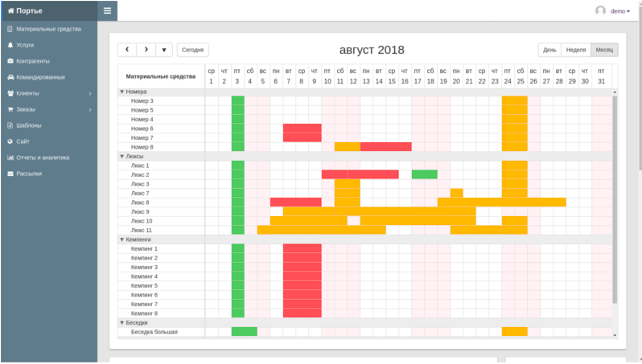Click the Портье brand link
642x364 pixels.
pyautogui.click(x=25, y=10)
